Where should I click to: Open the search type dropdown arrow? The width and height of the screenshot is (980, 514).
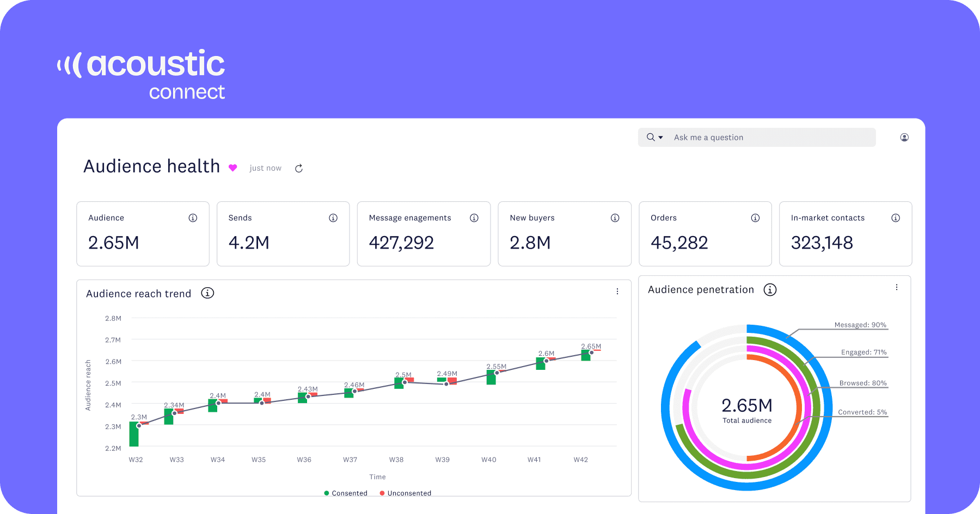click(661, 138)
